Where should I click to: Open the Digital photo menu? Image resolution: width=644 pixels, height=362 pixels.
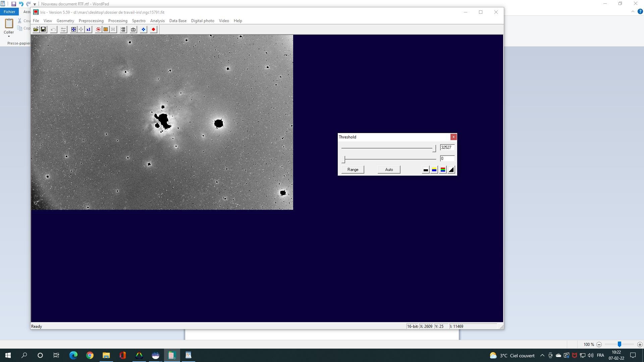pyautogui.click(x=202, y=21)
